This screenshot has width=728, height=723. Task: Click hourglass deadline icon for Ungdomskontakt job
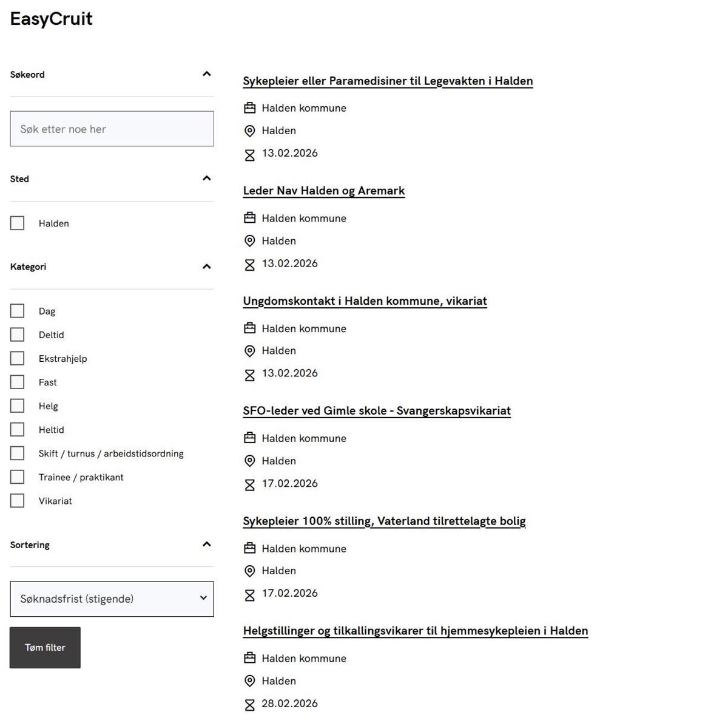pos(249,375)
